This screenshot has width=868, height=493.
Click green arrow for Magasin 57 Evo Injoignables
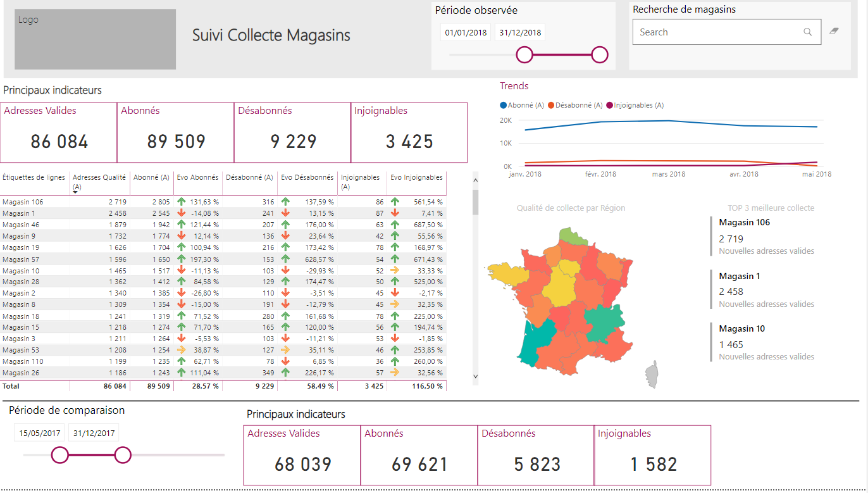395,259
